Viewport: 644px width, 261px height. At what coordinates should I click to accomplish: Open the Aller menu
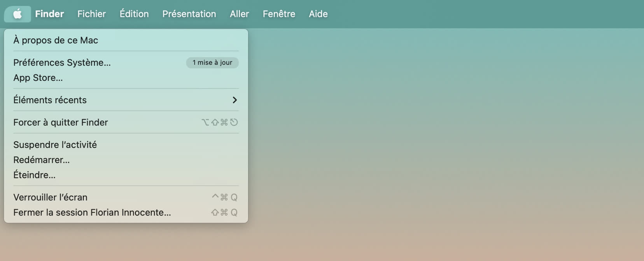[239, 14]
